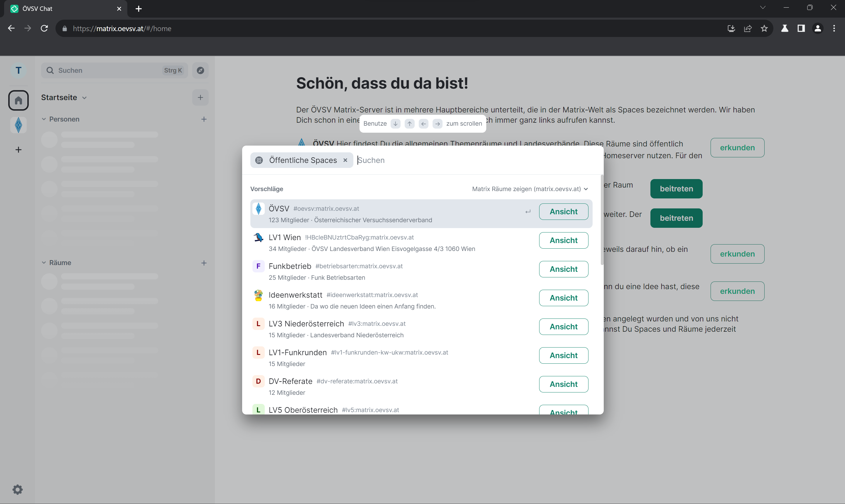Click the browser address bar URL

point(122,28)
